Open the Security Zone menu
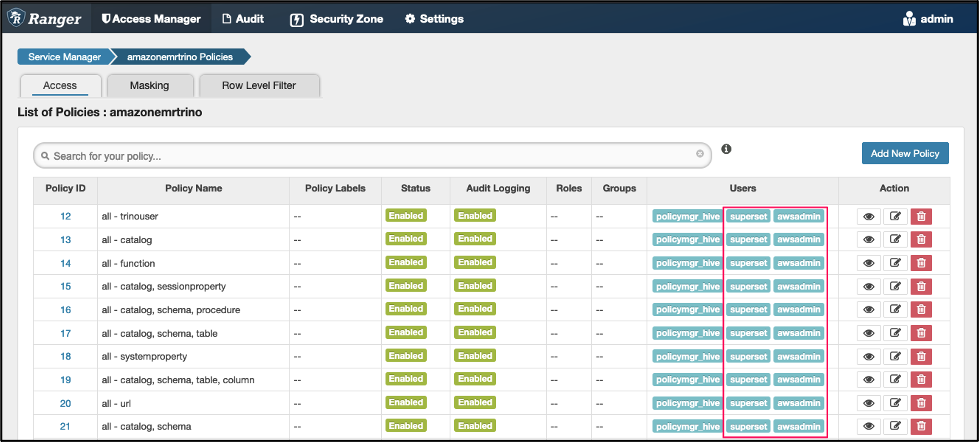979x443 pixels. click(337, 19)
